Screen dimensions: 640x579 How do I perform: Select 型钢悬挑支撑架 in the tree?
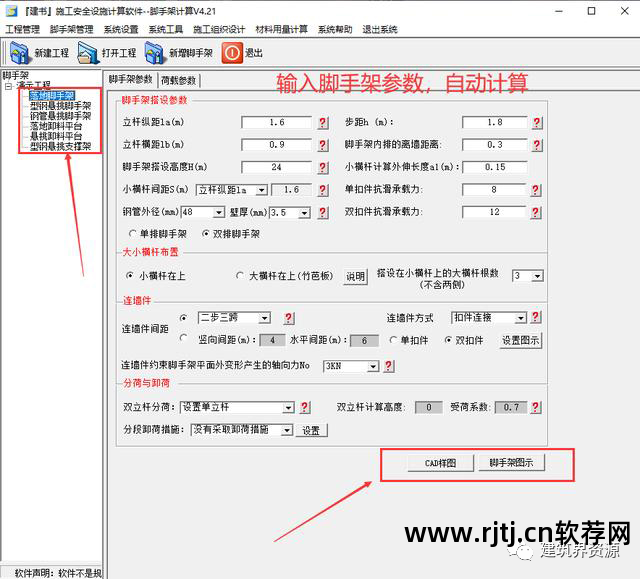(x=60, y=146)
